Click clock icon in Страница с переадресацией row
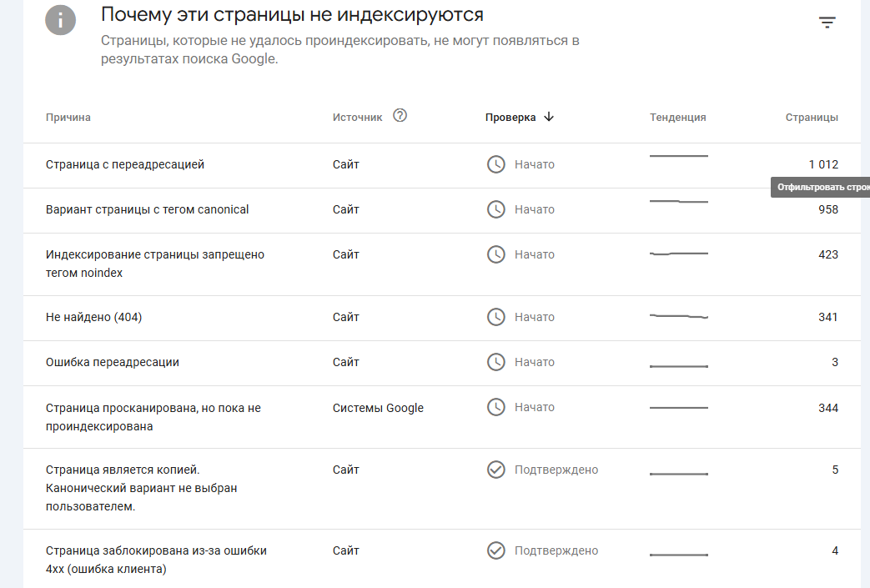 (x=496, y=164)
